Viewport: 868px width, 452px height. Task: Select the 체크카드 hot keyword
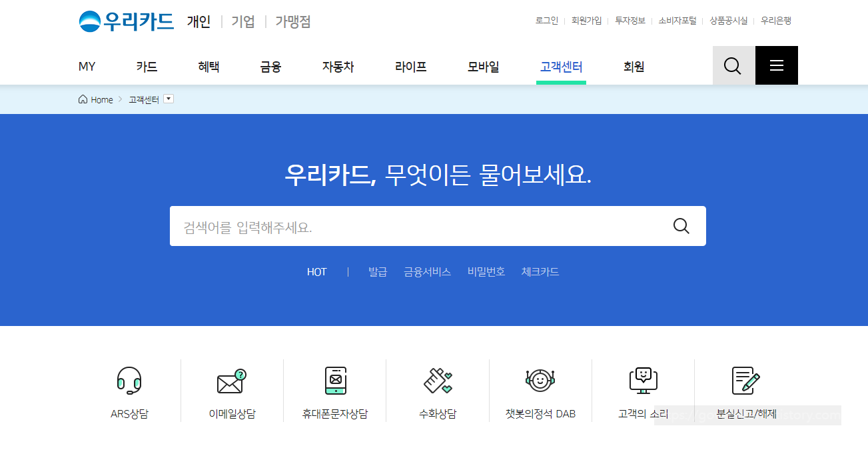540,272
